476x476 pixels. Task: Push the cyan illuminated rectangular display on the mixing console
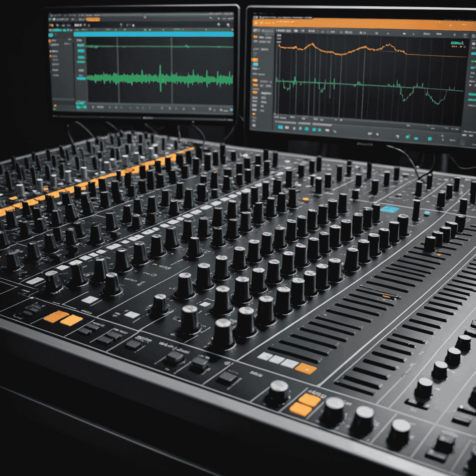click(389, 209)
